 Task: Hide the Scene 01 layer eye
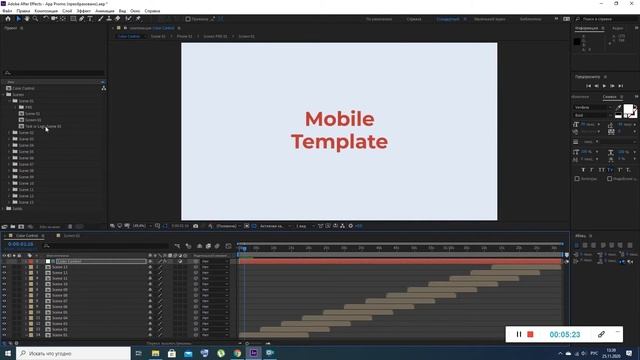(4, 335)
